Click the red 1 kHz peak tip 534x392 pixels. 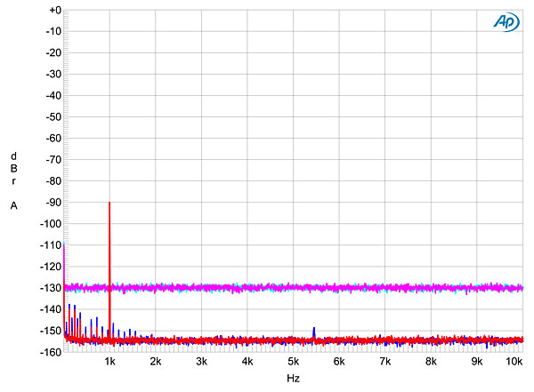point(109,204)
